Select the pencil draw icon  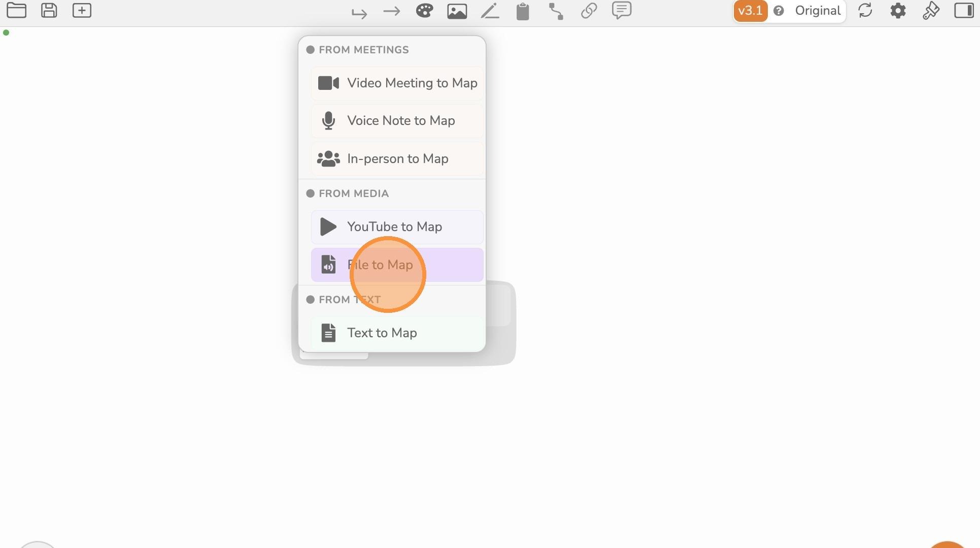tap(490, 11)
